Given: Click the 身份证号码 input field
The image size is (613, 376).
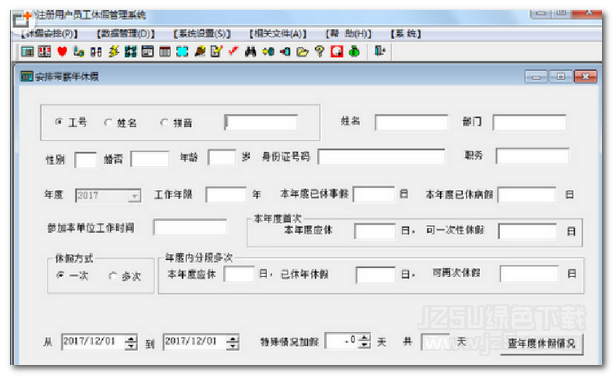Looking at the screenshot, I should click(382, 157).
